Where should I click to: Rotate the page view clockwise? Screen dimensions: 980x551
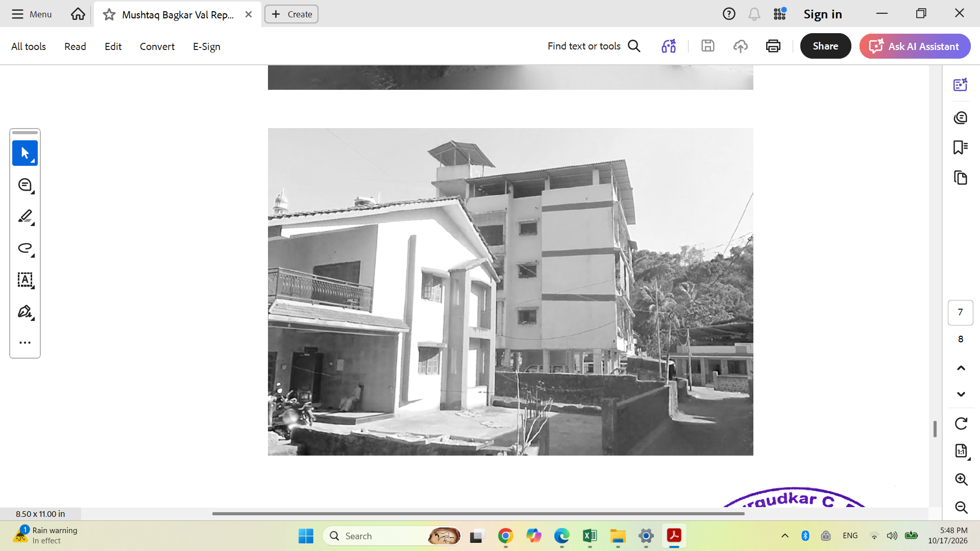[961, 423]
